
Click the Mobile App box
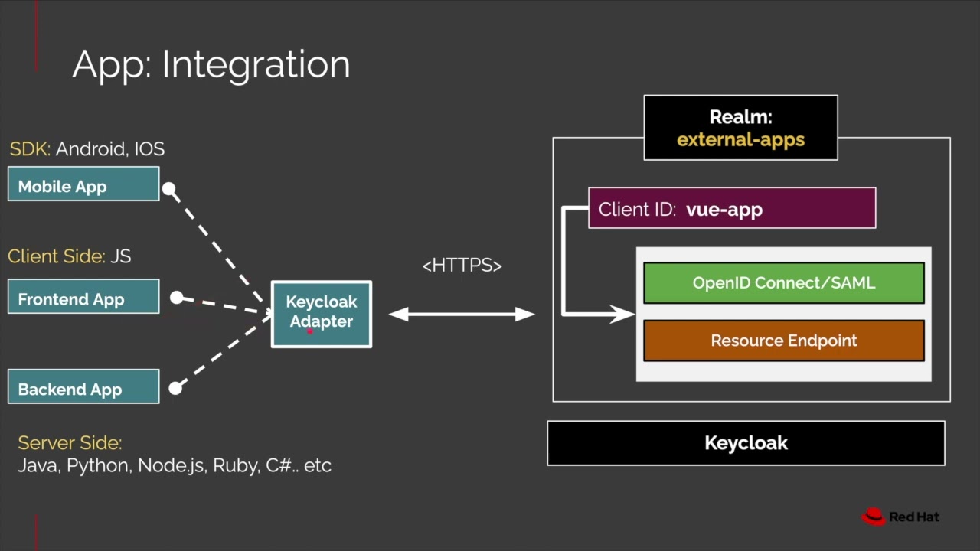click(83, 184)
